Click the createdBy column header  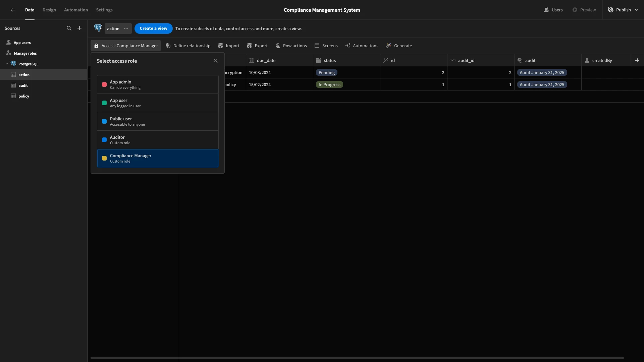pyautogui.click(x=606, y=60)
